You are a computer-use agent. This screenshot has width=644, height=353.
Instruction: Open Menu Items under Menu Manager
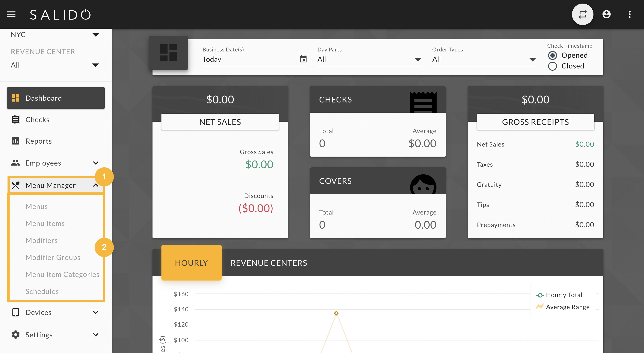pyautogui.click(x=45, y=223)
